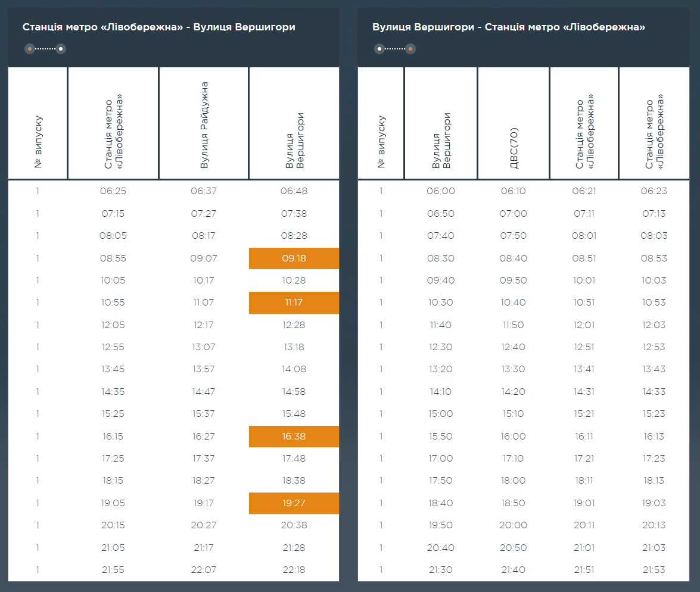This screenshot has width=700, height=592.
Task: Click the 12:05 departure time cell
Action: tap(113, 325)
